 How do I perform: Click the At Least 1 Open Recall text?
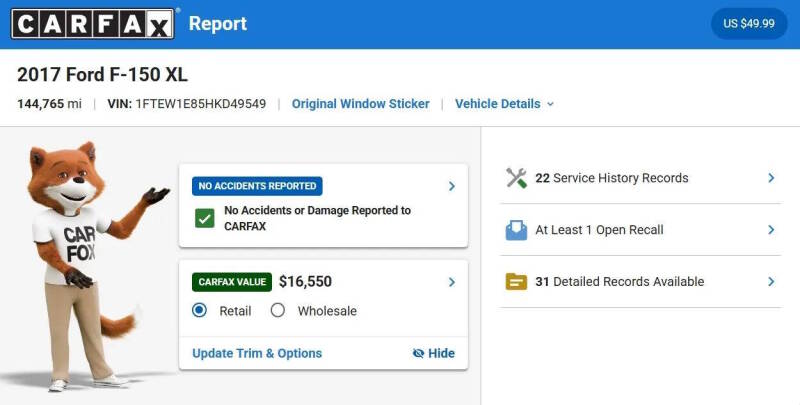point(599,230)
